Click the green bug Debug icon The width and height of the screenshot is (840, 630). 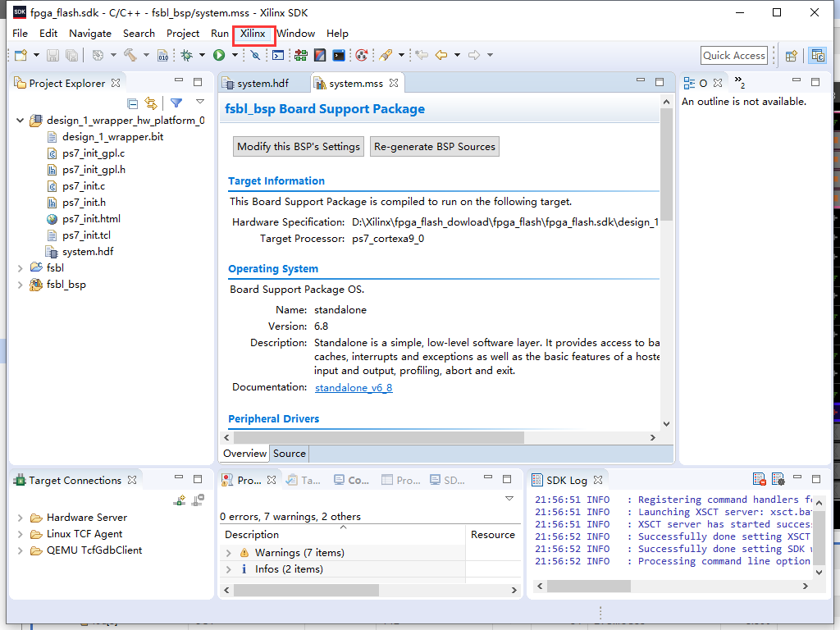pos(187,55)
